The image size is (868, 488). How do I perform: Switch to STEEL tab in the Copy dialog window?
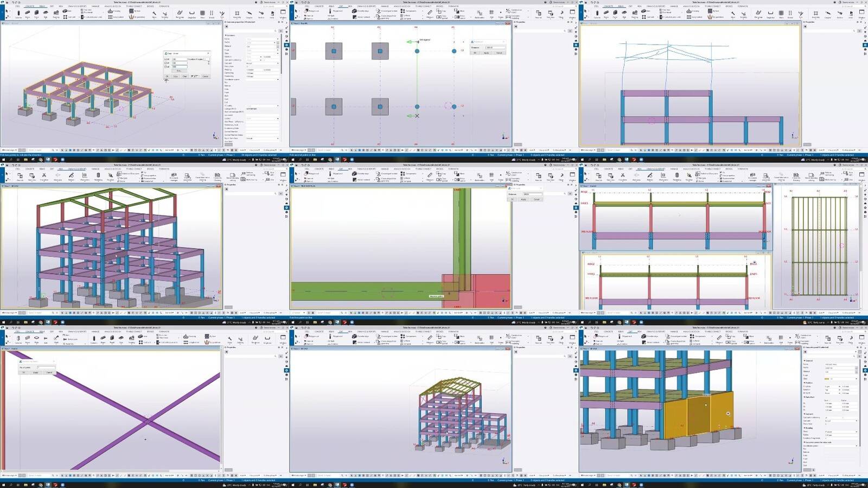tap(18, 7)
